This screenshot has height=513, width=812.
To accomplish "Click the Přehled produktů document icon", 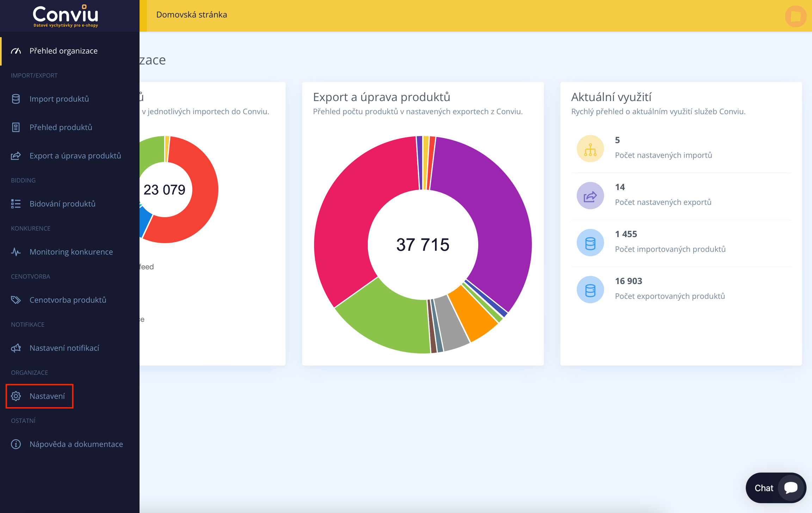I will (16, 127).
